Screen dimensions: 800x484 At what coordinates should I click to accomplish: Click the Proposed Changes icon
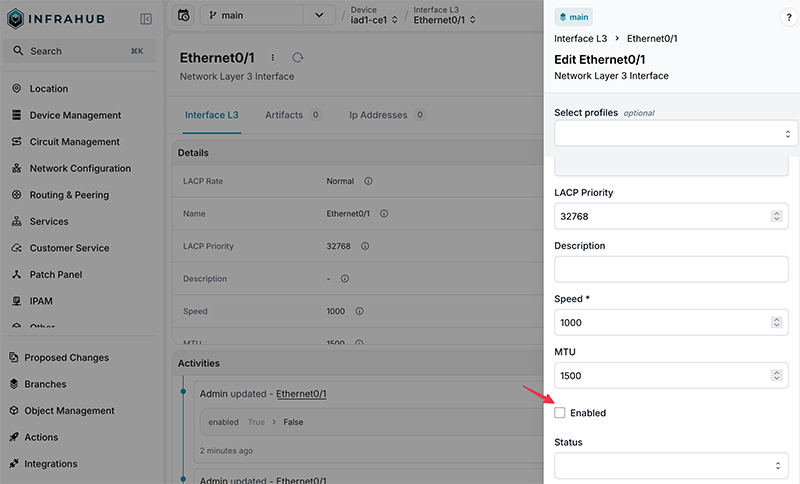(x=14, y=357)
